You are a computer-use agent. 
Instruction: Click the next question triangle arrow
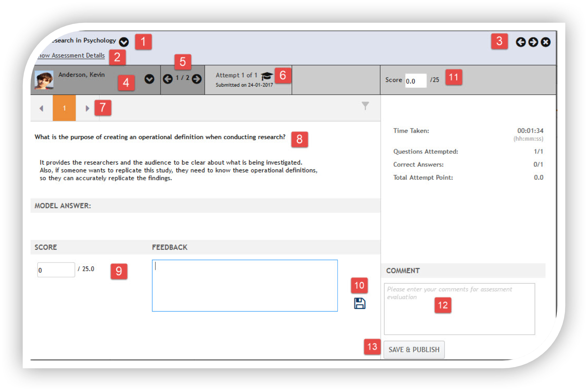click(x=87, y=108)
